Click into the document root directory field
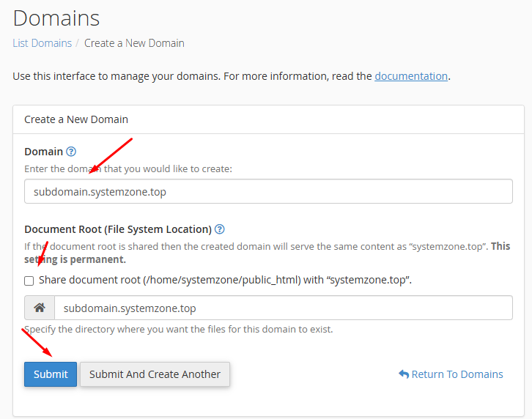The height and width of the screenshot is (419, 532). point(283,308)
